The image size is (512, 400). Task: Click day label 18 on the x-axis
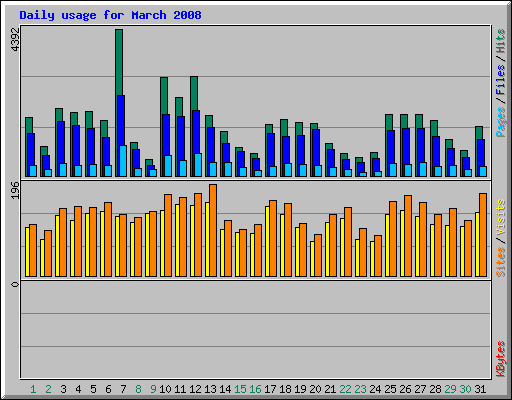point(285,389)
